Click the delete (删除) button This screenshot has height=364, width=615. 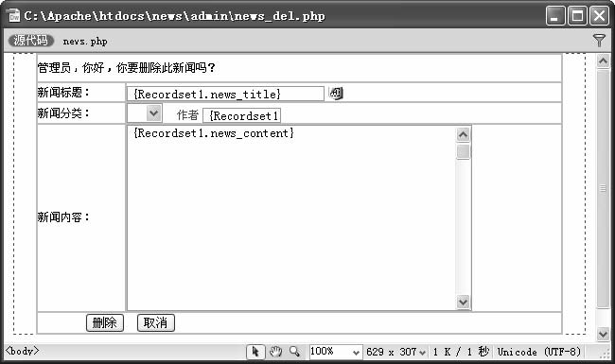pyautogui.click(x=105, y=322)
